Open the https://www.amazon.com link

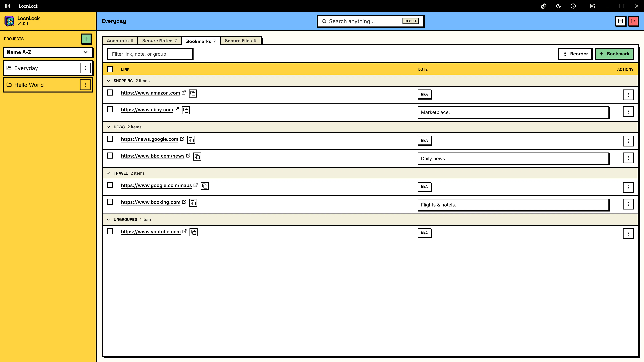pyautogui.click(x=150, y=93)
